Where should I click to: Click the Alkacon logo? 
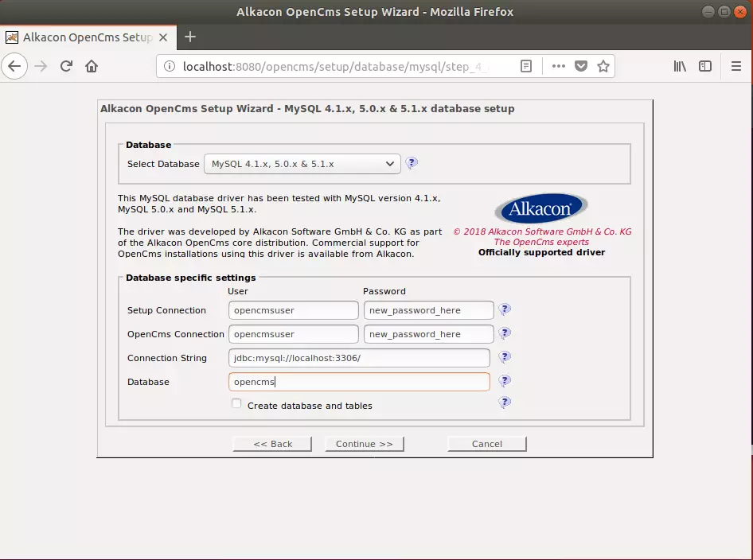pyautogui.click(x=541, y=208)
